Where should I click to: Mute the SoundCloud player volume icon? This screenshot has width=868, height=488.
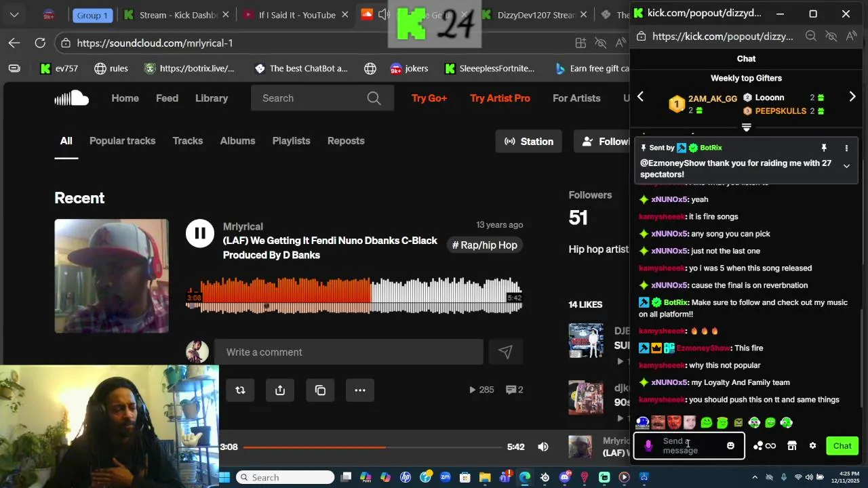point(543,447)
